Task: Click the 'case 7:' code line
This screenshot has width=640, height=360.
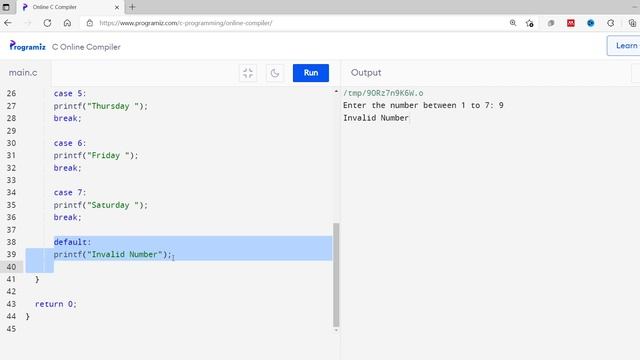Action: [x=70, y=193]
